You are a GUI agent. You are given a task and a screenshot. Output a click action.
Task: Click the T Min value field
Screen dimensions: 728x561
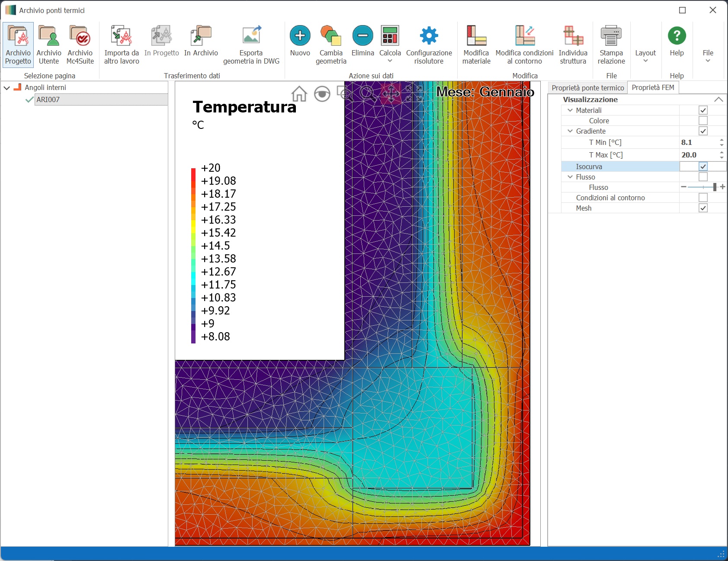click(698, 142)
